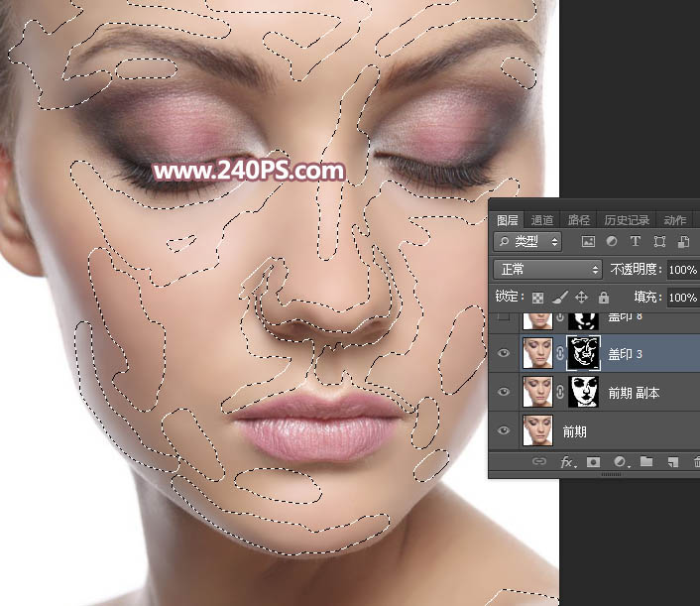Hide the 前期 副本 layer via eye icon
Image resolution: width=700 pixels, height=606 pixels.
(504, 392)
